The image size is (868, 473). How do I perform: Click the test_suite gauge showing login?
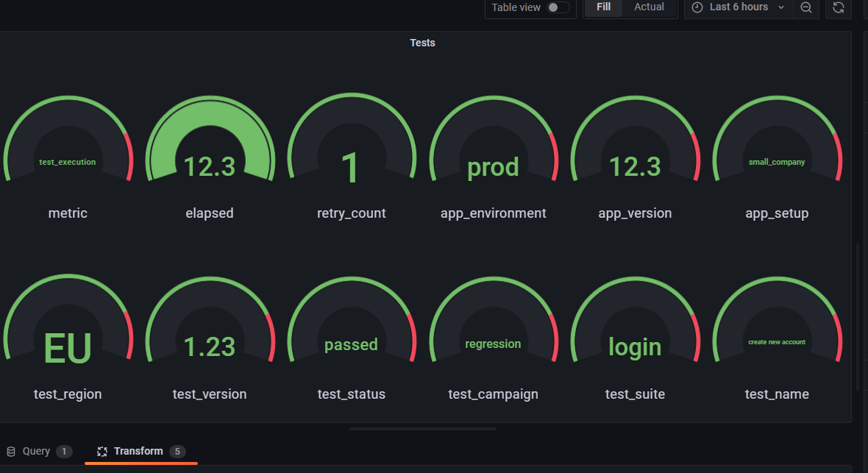click(x=635, y=319)
